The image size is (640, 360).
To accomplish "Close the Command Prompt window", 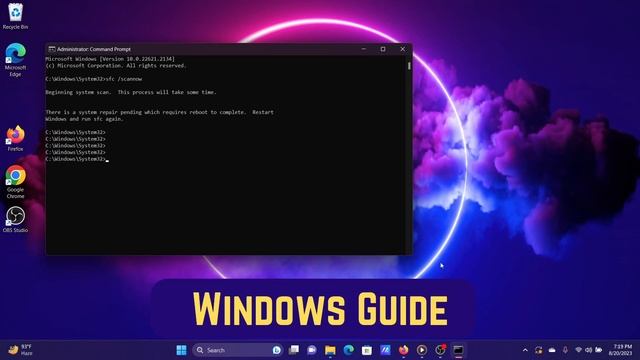I will click(402, 49).
